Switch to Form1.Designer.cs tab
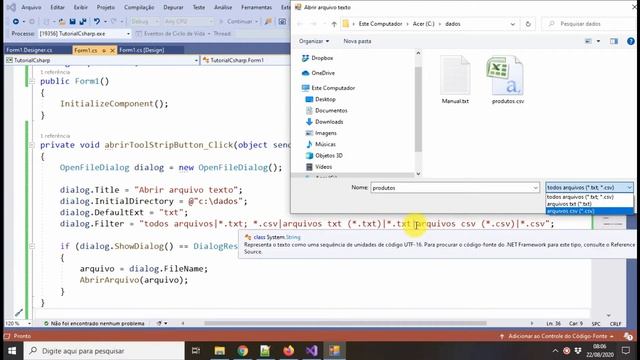 click(x=29, y=50)
